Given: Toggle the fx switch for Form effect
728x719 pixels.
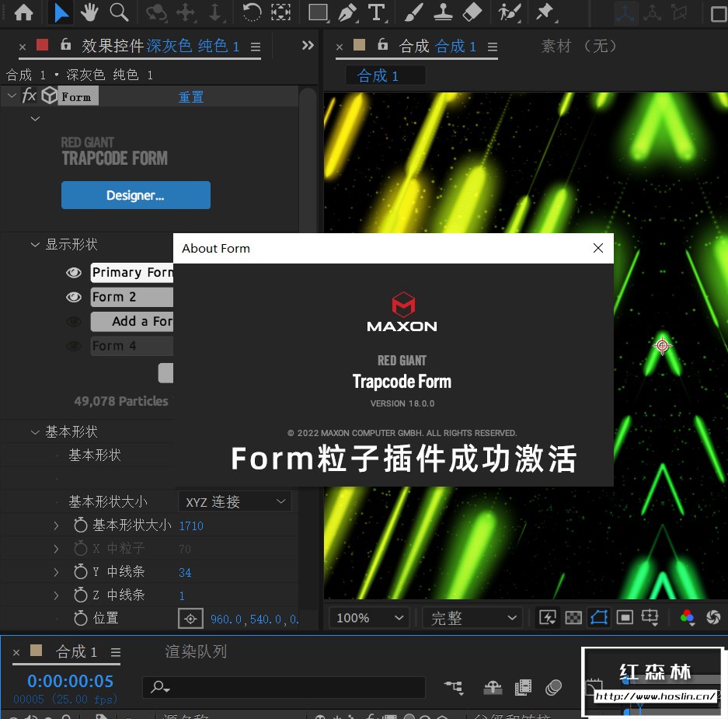Looking at the screenshot, I should point(29,96).
